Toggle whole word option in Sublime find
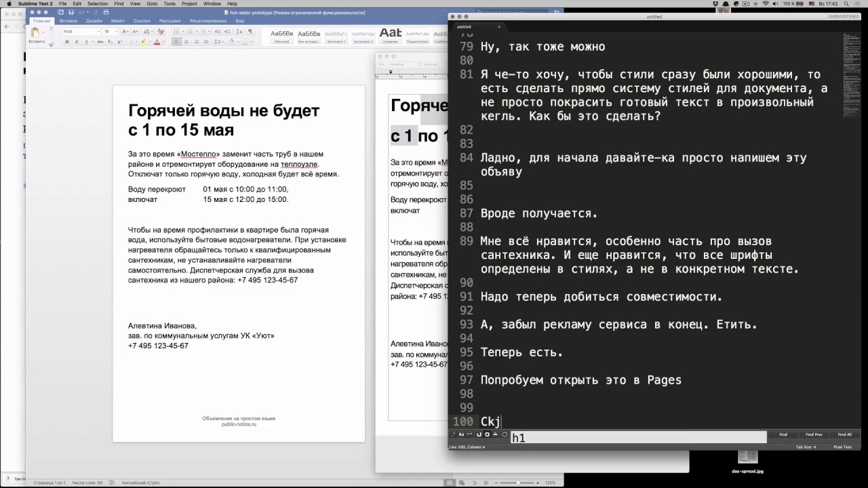This screenshot has width=868, height=488. (469, 434)
